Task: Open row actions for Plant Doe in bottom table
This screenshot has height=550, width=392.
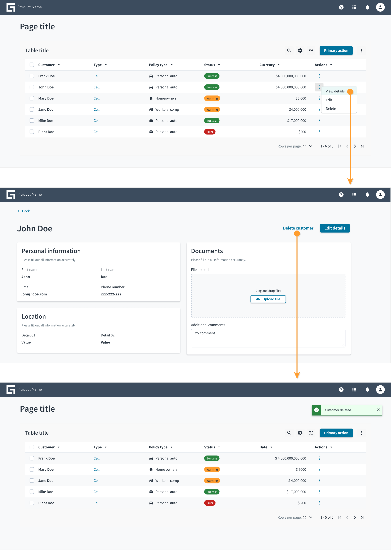Action: click(319, 503)
